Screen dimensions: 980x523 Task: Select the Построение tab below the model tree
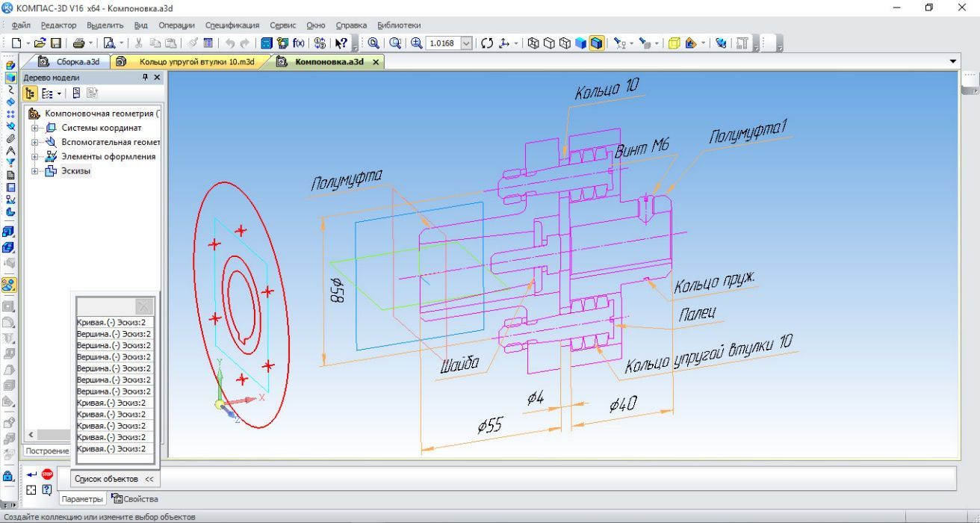(47, 451)
